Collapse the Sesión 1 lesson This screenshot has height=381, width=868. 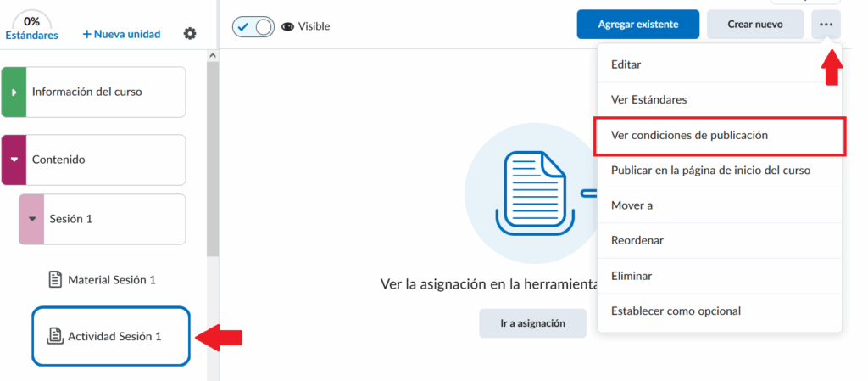[x=32, y=219]
